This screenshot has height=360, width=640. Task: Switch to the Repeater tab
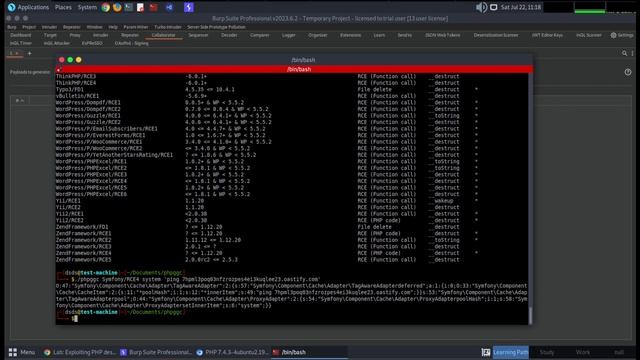pos(130,35)
